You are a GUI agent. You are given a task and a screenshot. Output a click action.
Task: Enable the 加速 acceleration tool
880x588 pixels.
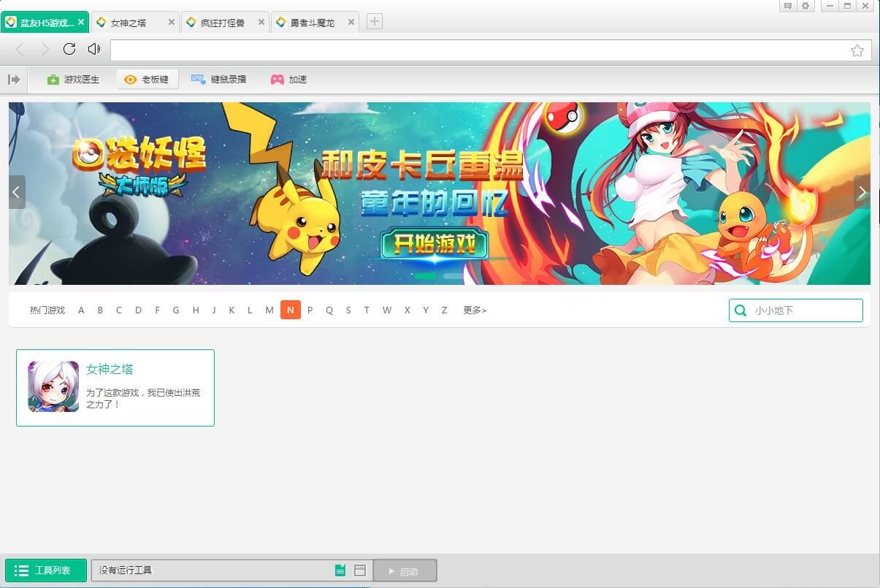point(289,79)
